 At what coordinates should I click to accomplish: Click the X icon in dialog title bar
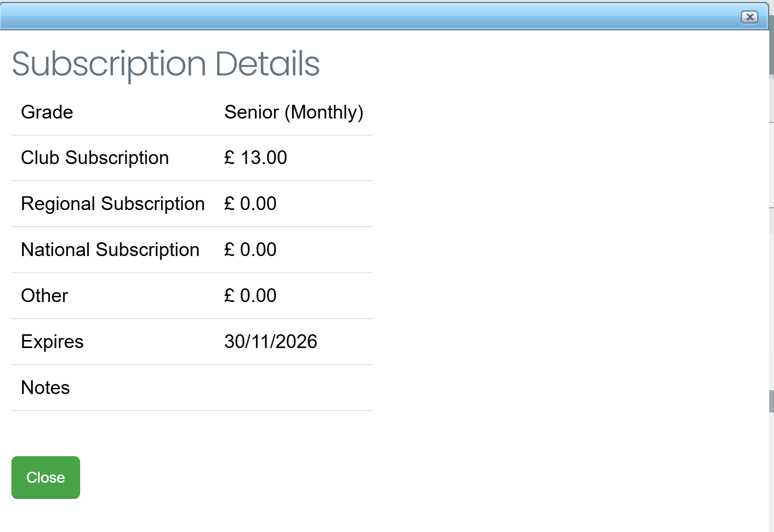(x=749, y=17)
